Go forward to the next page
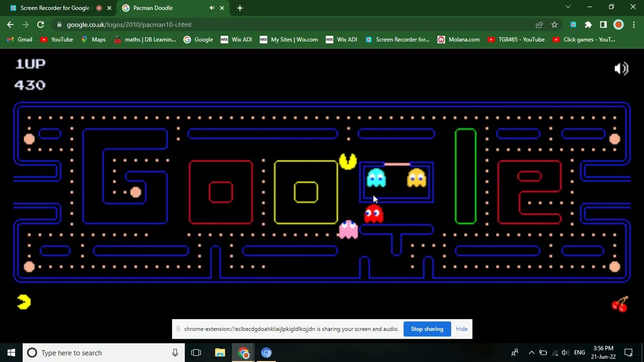This screenshot has height=362, width=644. 26,25
